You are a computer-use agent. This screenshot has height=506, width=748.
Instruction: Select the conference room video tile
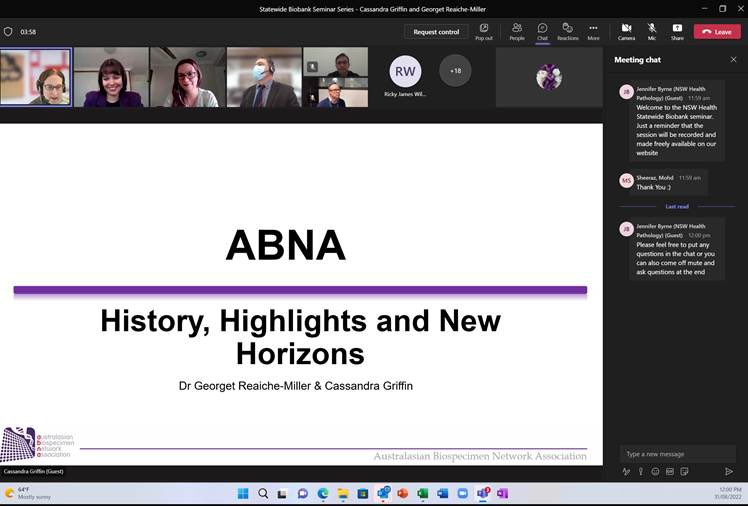tap(336, 92)
